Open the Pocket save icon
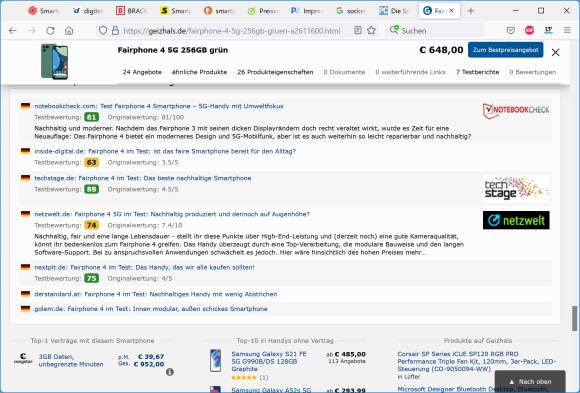This screenshot has height=393, width=580. coord(510,30)
